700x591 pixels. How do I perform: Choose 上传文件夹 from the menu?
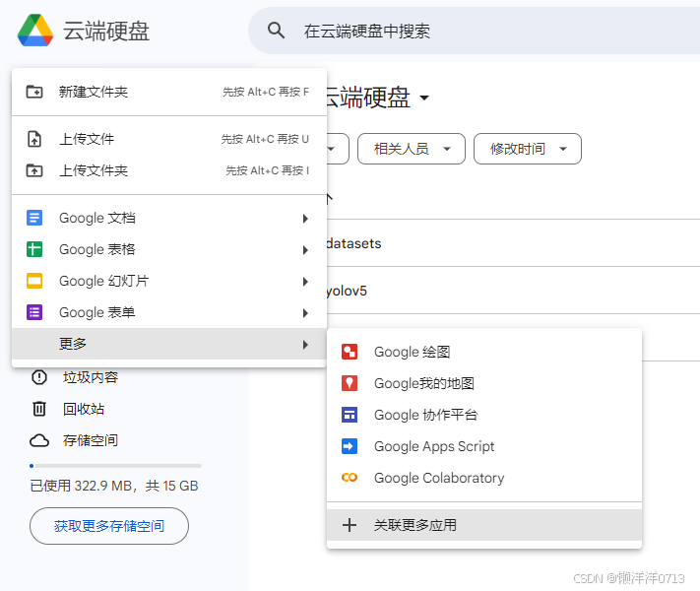(x=169, y=170)
